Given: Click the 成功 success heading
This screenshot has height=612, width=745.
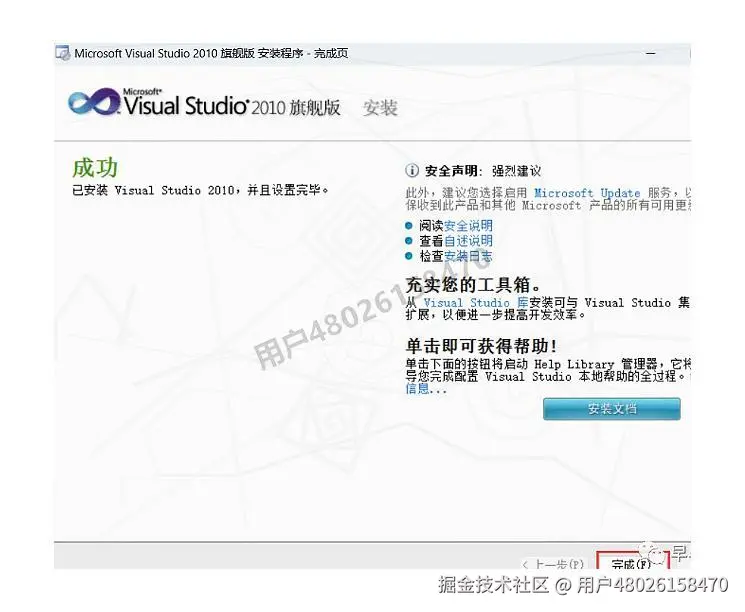Looking at the screenshot, I should (95, 168).
